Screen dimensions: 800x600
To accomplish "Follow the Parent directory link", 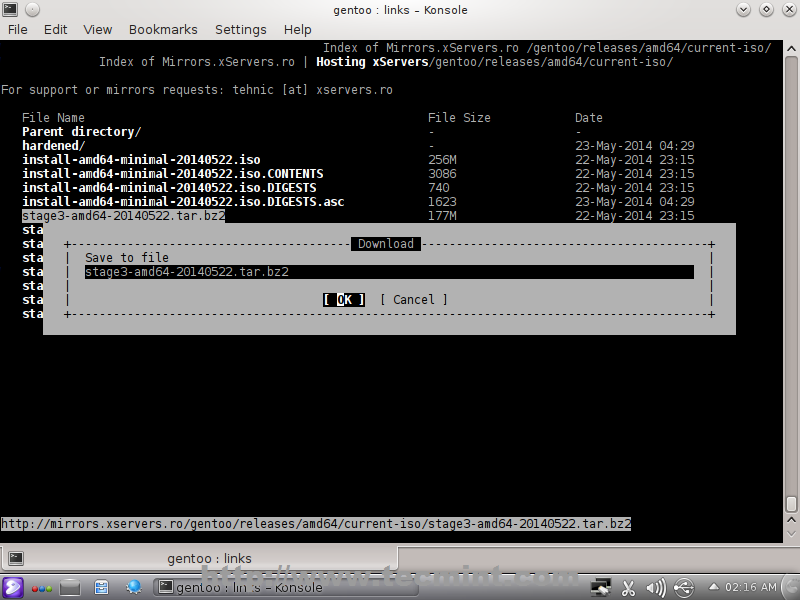I will click(x=81, y=131).
